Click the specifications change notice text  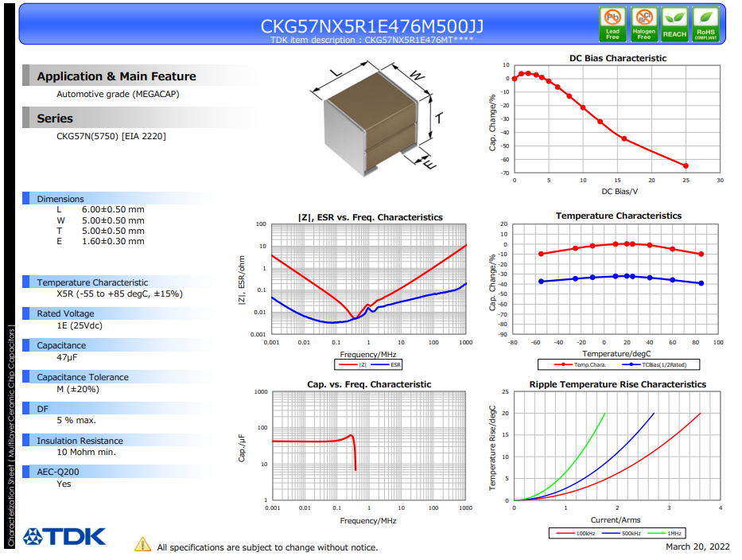tap(267, 548)
